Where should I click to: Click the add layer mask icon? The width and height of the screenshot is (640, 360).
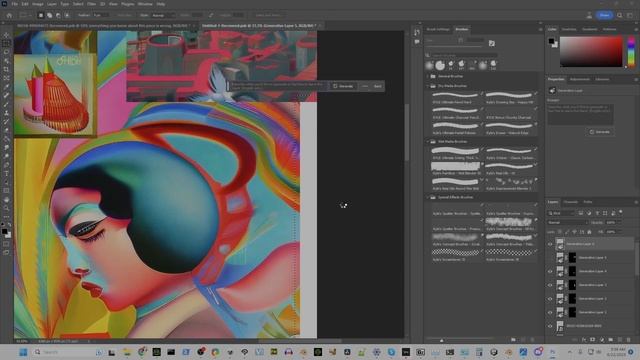click(x=593, y=340)
